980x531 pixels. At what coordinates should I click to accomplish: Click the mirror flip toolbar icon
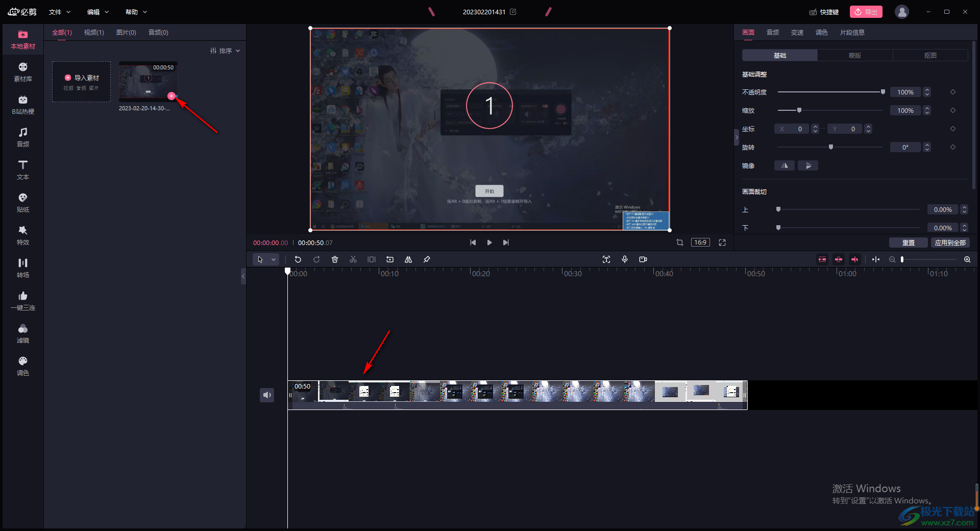408,259
